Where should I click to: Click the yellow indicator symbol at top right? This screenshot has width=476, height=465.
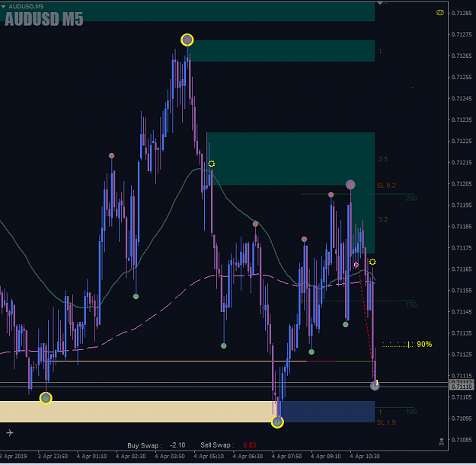(440, 12)
